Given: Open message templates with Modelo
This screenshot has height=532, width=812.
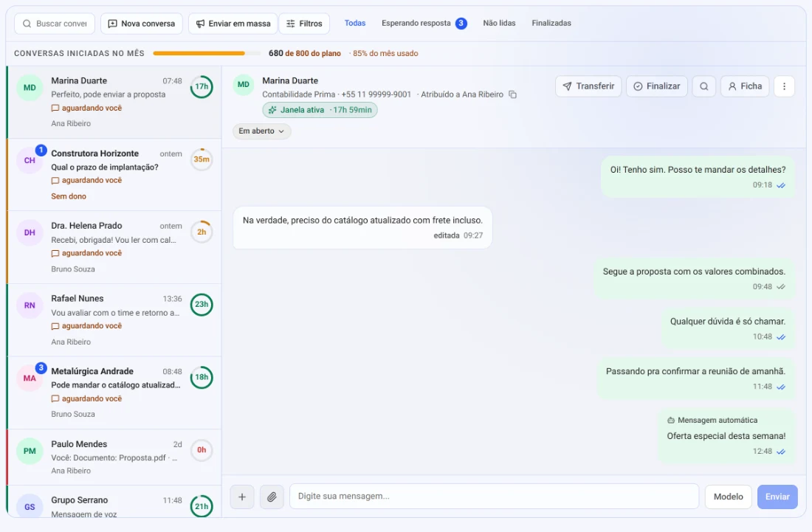Looking at the screenshot, I should pyautogui.click(x=728, y=497).
